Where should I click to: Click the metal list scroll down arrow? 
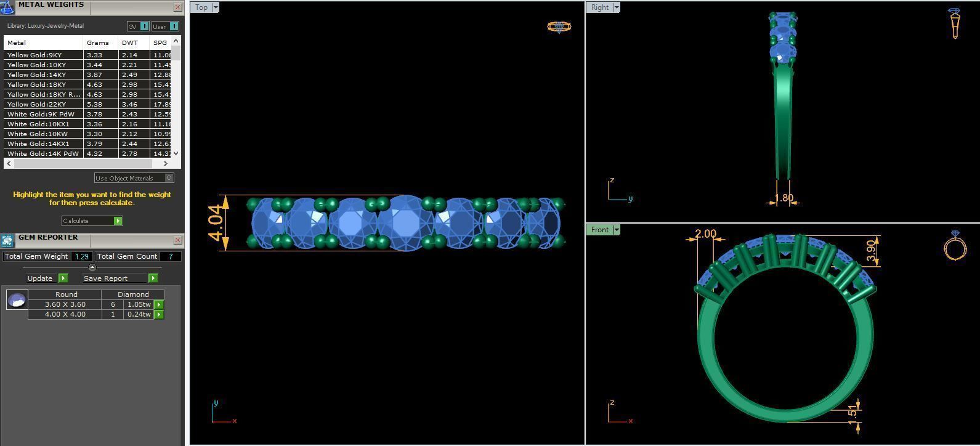[176, 153]
